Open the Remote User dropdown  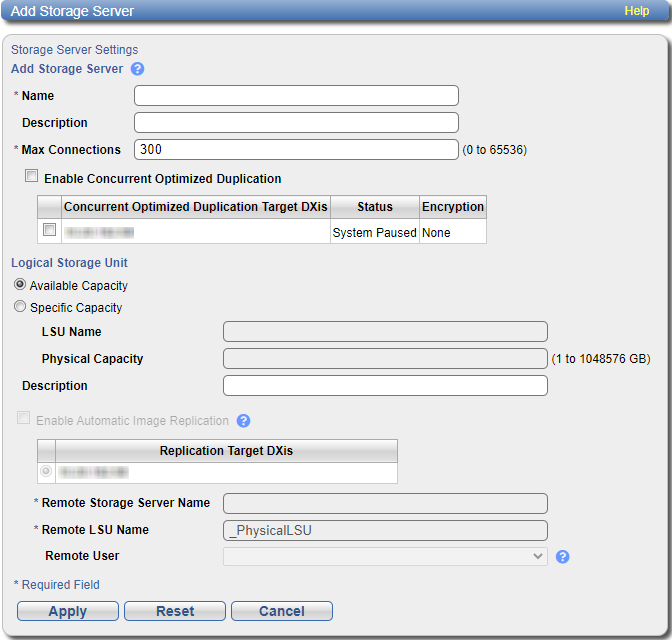385,556
